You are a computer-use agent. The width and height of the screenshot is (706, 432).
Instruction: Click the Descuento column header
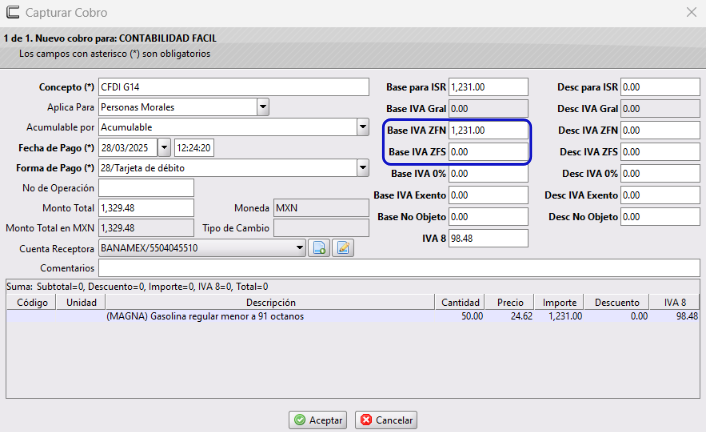pos(617,302)
